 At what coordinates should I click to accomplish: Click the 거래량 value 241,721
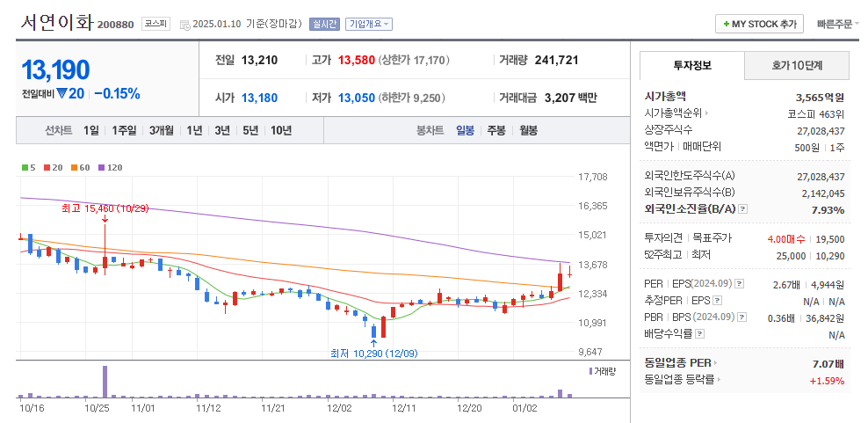coord(556,60)
